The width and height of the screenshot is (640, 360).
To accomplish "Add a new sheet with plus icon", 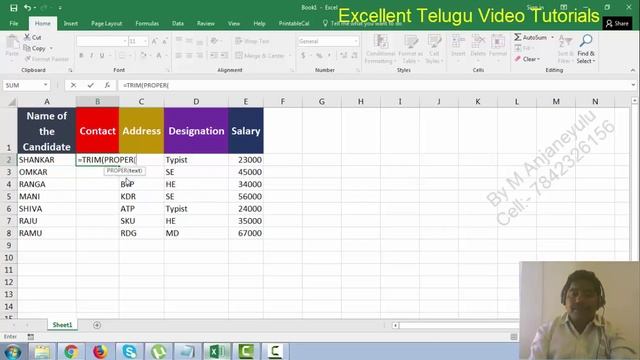I will pyautogui.click(x=97, y=325).
